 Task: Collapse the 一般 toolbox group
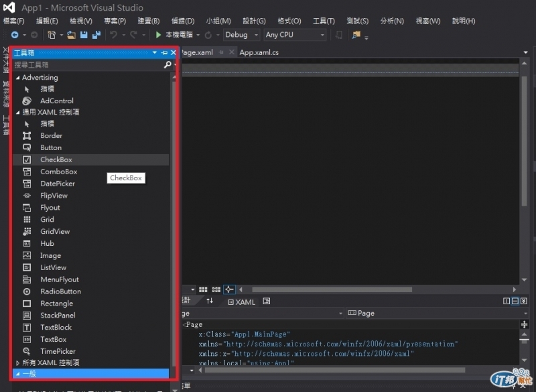coord(18,373)
